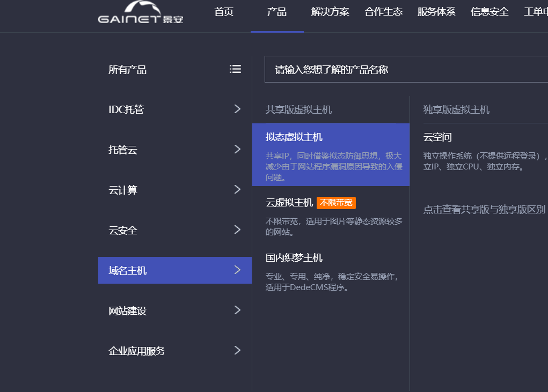Open the 首页 navigation item

coord(224,12)
